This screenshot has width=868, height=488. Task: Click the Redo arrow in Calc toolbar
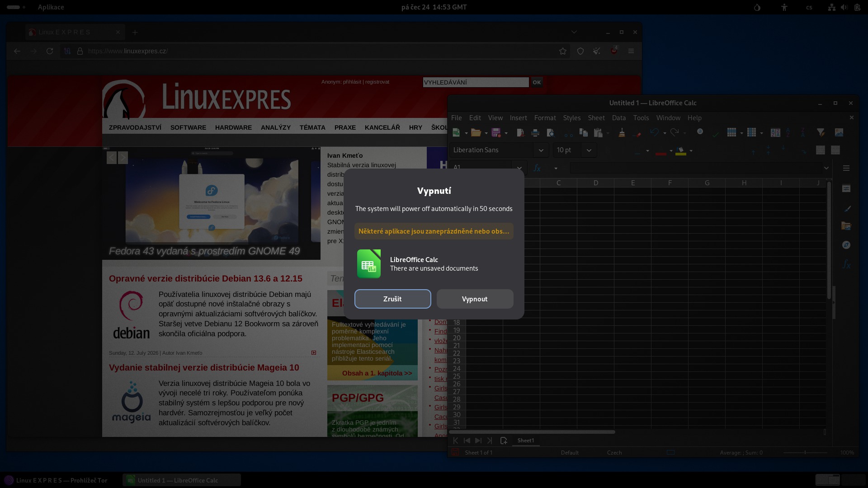(x=675, y=132)
